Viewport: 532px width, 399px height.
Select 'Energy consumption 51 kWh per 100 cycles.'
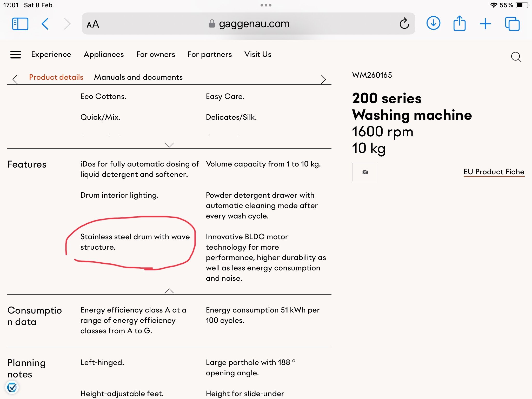263,315
